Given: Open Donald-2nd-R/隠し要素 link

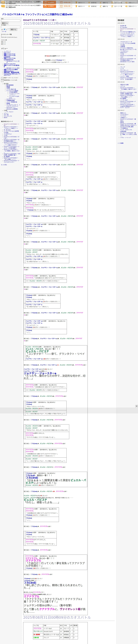Looking at the screenshot, I should 127,127.
